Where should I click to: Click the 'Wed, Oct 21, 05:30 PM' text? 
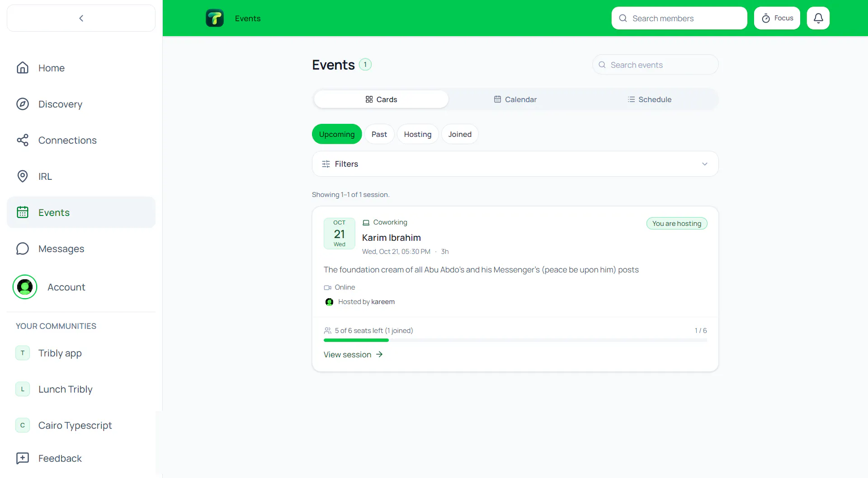tap(396, 252)
